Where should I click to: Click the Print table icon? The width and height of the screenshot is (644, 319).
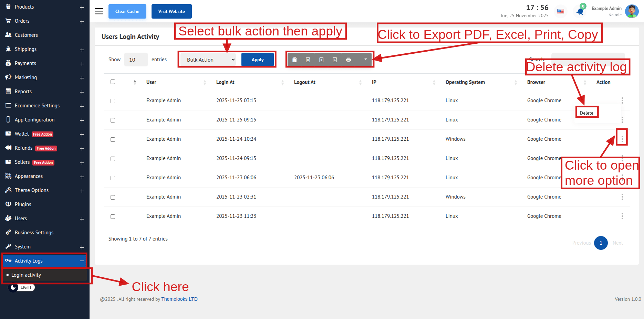[348, 60]
